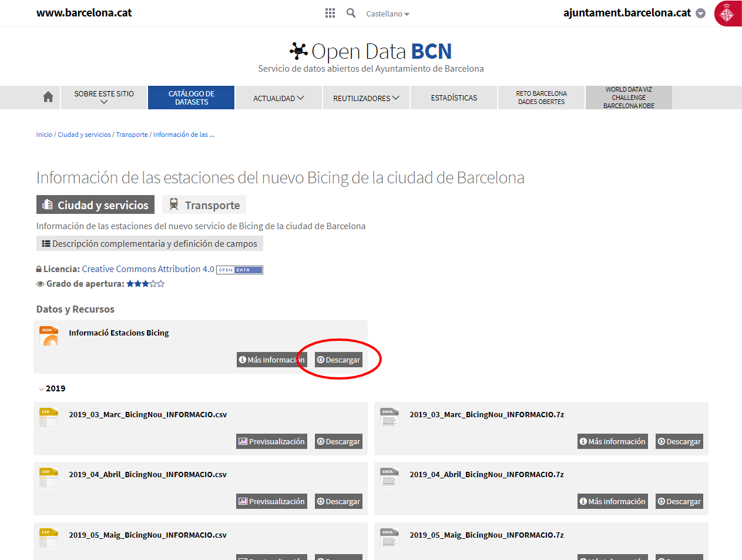Open 2019_05_Maig_BicingNou_INFORMACIO.7z title
Image resolution: width=742 pixels, height=560 pixels.
pos(486,535)
